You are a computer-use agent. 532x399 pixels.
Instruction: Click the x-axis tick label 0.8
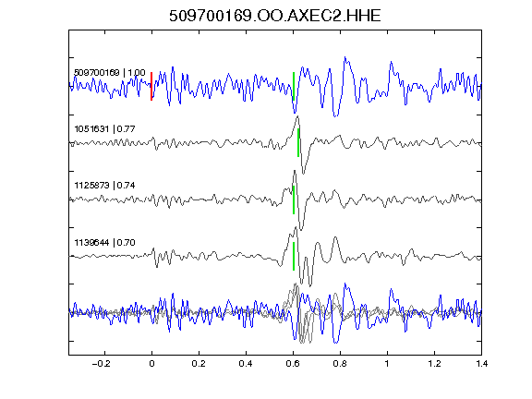pos(340,364)
